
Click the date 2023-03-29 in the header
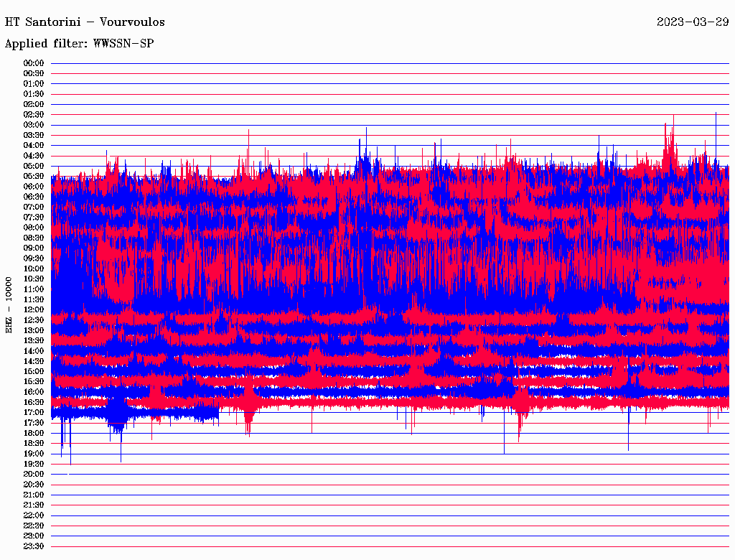693,22
